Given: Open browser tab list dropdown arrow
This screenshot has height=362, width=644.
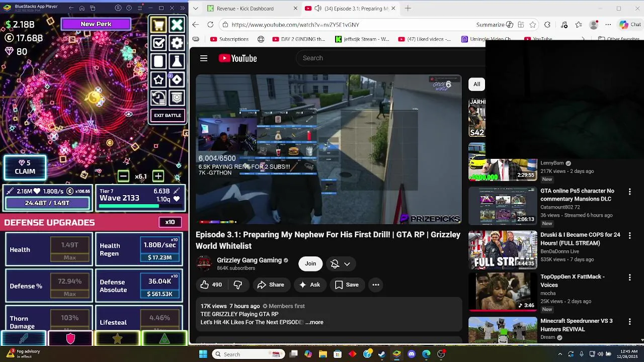Looking at the screenshot, I should (196, 9).
